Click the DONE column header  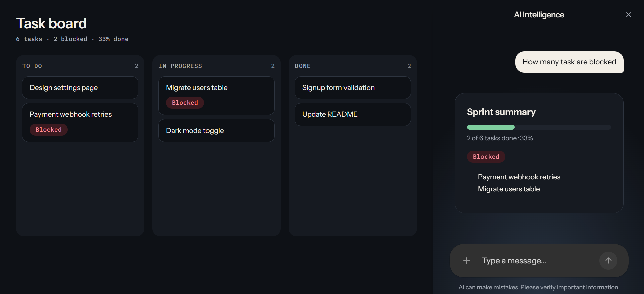(x=303, y=66)
